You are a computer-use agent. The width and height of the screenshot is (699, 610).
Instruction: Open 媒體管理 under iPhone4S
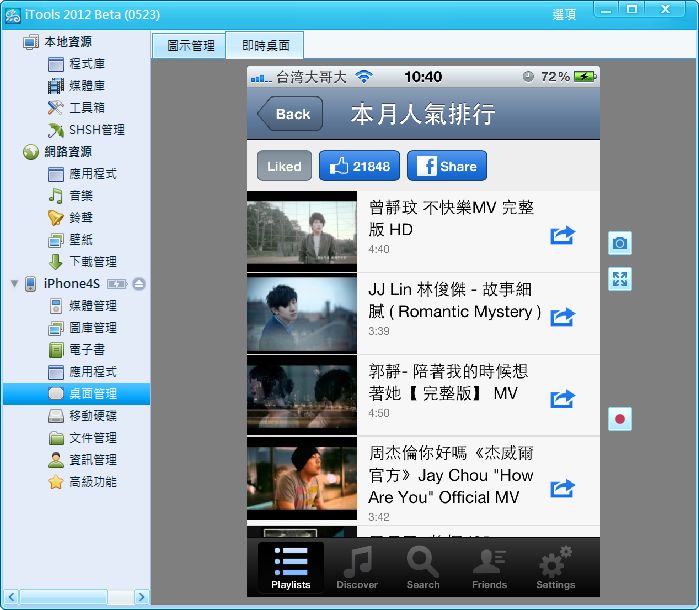click(x=82, y=306)
